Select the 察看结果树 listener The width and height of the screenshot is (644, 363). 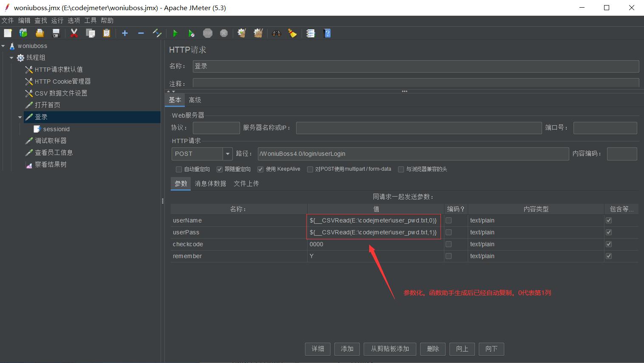point(51,165)
